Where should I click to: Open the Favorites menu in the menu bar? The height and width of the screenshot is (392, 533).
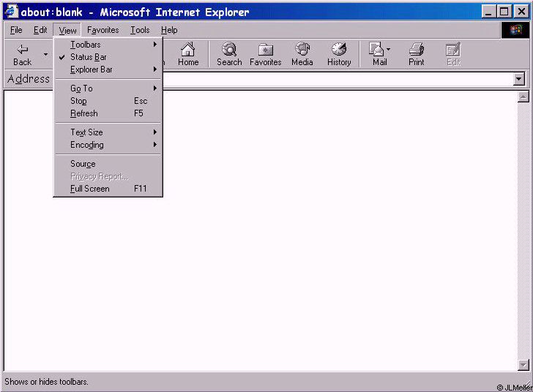(103, 30)
